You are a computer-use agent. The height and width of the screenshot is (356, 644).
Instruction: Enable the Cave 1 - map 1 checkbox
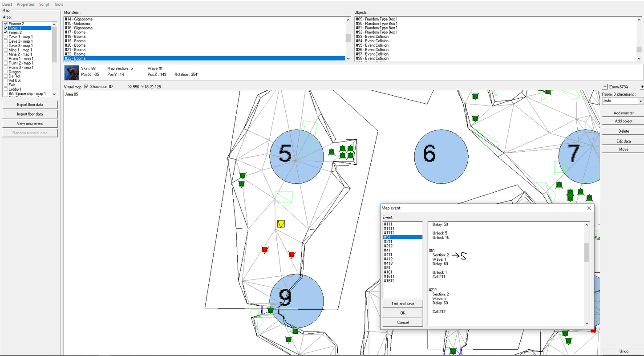(5, 37)
